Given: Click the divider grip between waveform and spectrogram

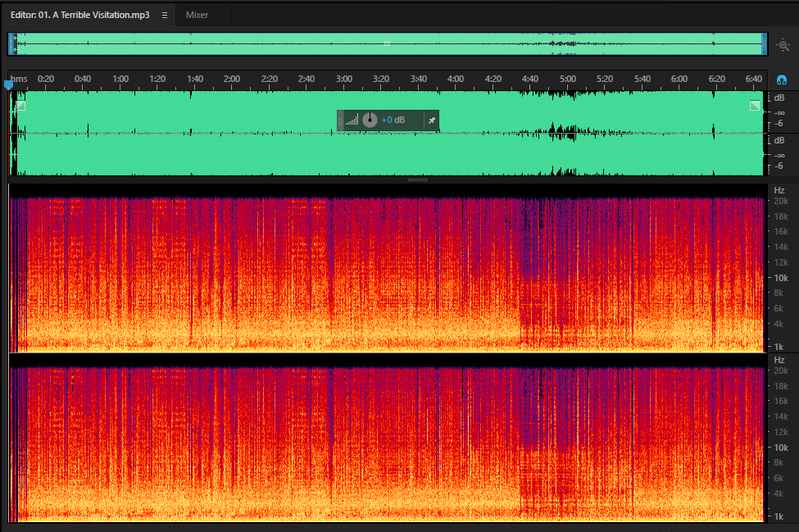Looking at the screenshot, I should pos(417,180).
